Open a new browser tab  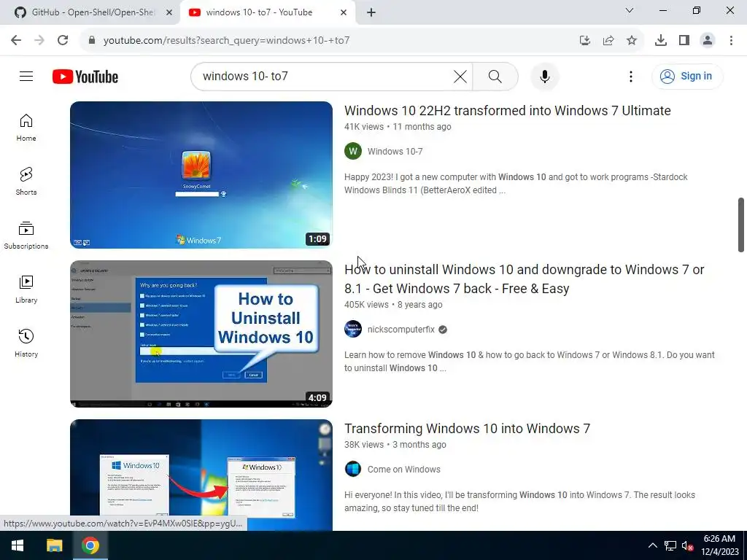pyautogui.click(x=371, y=12)
